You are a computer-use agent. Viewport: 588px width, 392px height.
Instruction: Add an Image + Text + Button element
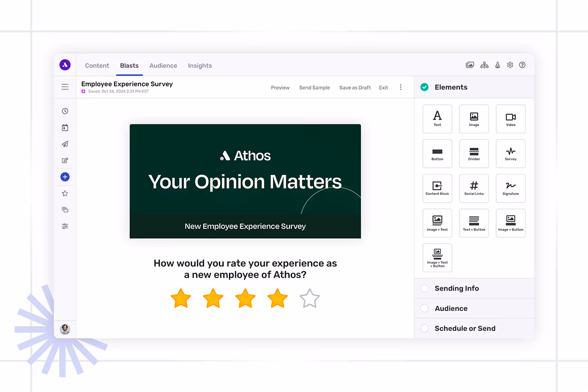(x=437, y=258)
